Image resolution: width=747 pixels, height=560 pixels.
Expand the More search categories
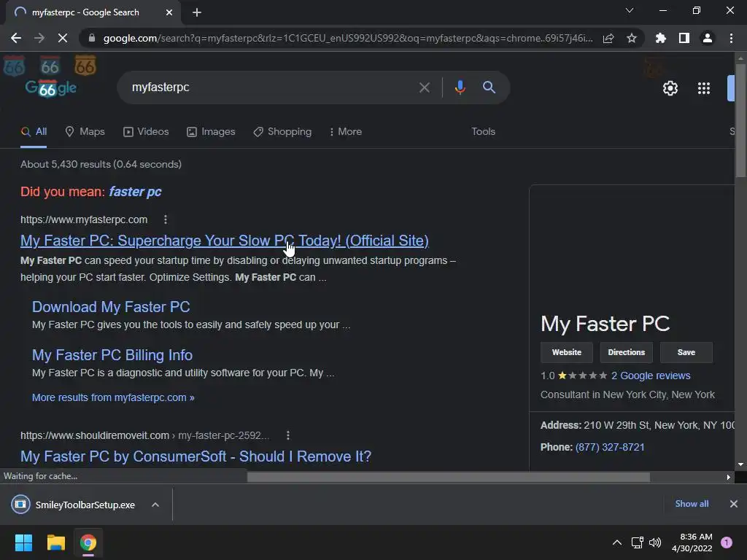(x=345, y=132)
